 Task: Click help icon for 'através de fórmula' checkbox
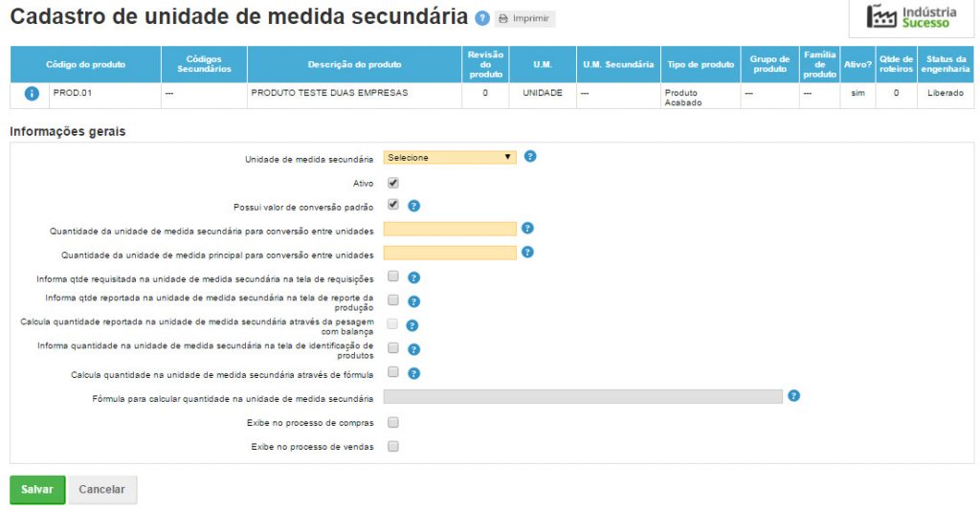(x=414, y=373)
